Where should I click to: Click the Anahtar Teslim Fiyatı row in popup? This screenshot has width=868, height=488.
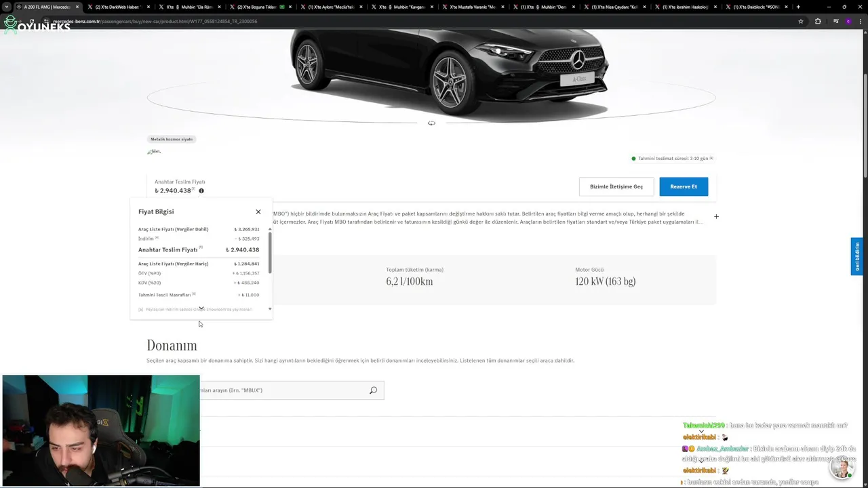click(199, 249)
